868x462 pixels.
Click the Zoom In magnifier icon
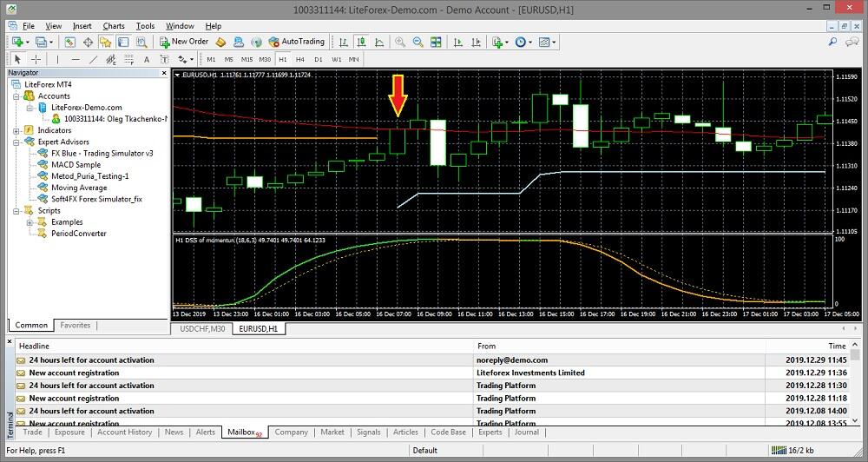point(400,42)
